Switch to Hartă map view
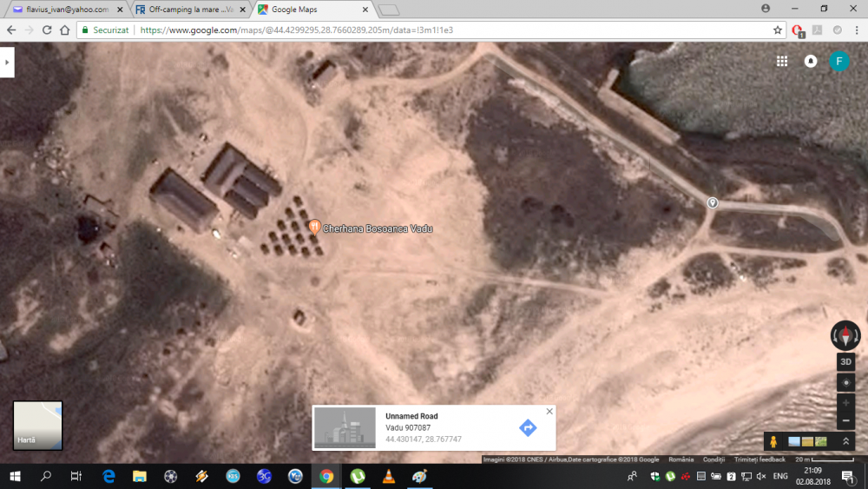868x489 pixels. click(x=38, y=425)
